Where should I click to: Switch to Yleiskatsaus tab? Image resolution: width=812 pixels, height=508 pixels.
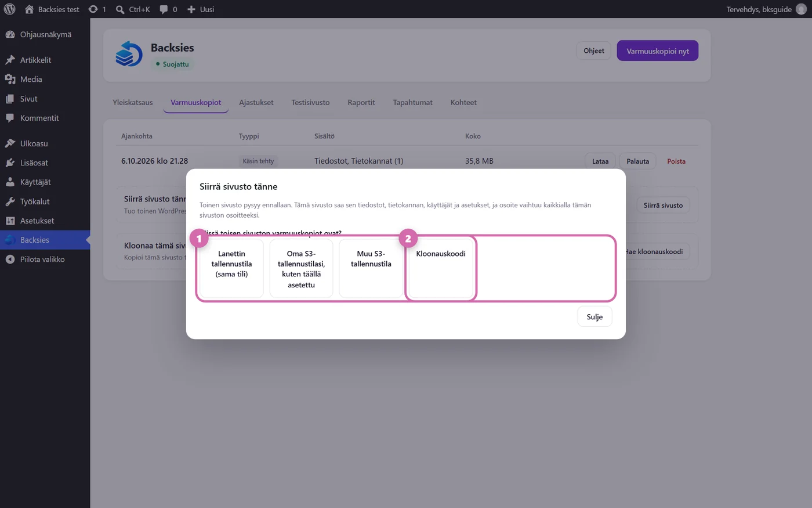pyautogui.click(x=133, y=102)
